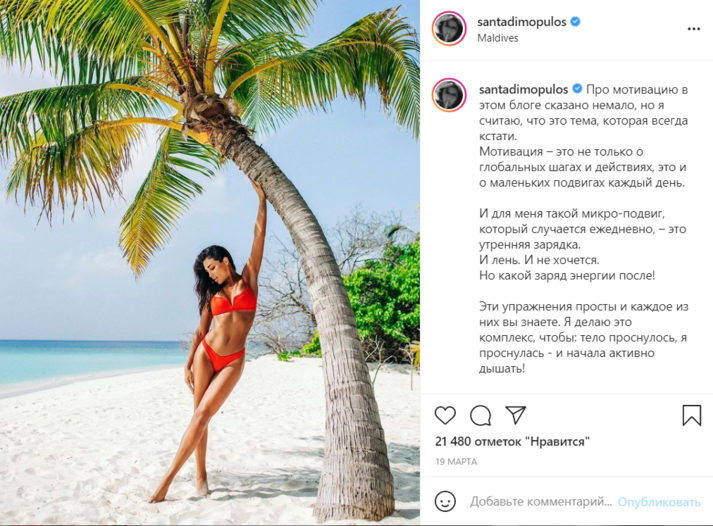This screenshot has height=526, width=713.
Task: Open the Maldives location link
Action: click(497, 38)
